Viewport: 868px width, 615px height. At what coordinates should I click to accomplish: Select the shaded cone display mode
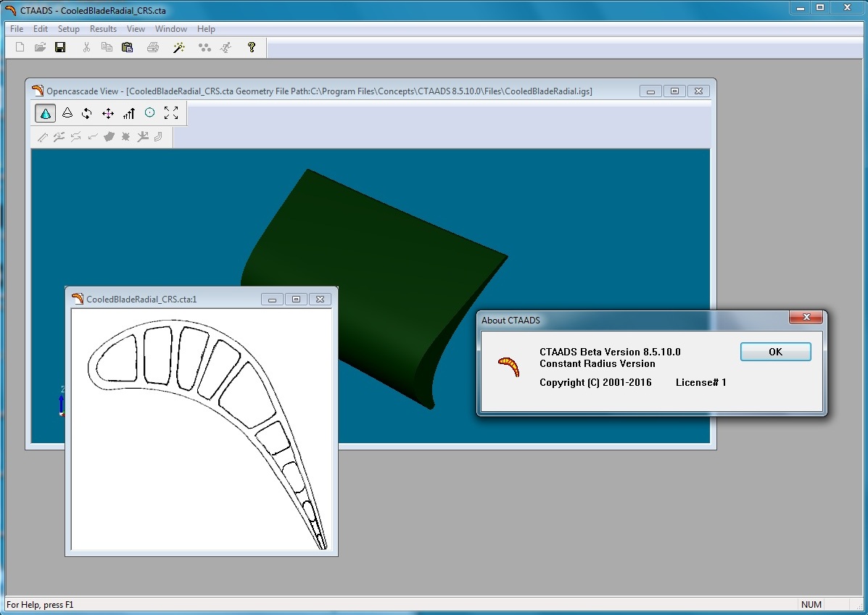coord(46,113)
